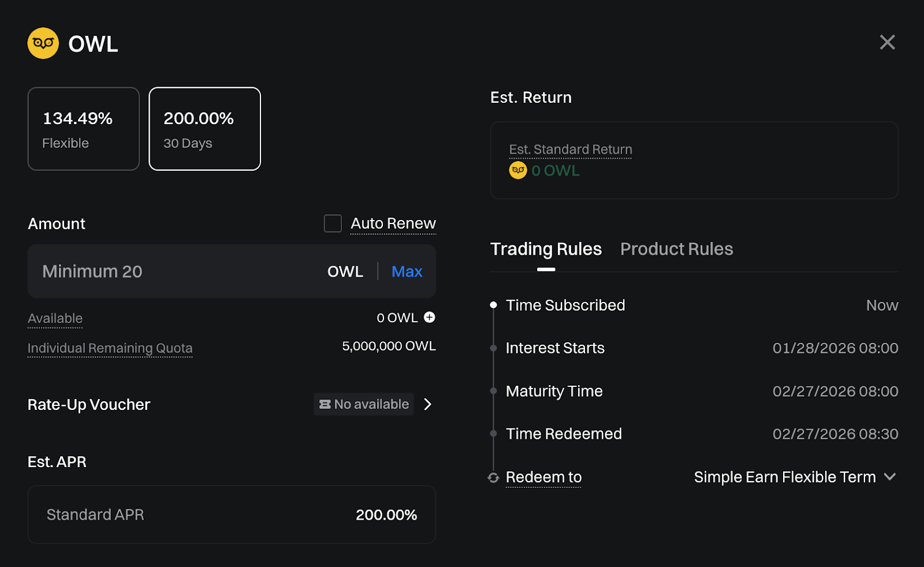
Task: Click the plus icon next to Available balance
Action: (x=430, y=318)
